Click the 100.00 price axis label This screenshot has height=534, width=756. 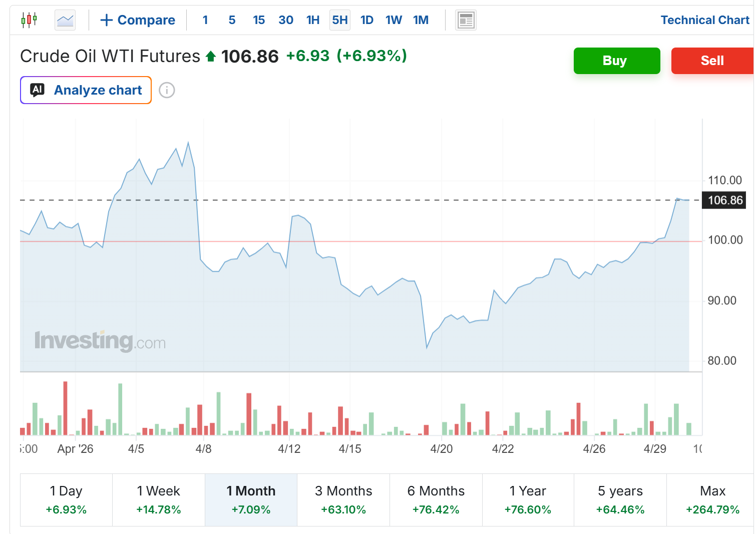point(725,240)
